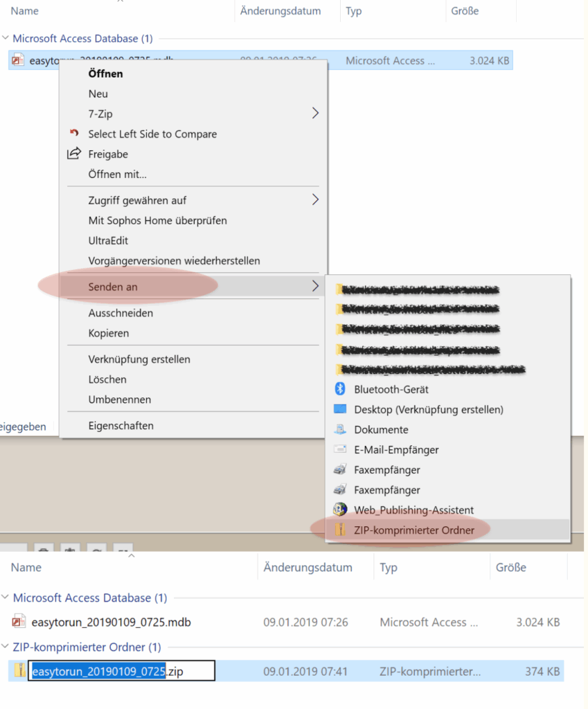This screenshot has height=709, width=588.
Task: Select Kopieren in the context menu
Action: point(108,333)
